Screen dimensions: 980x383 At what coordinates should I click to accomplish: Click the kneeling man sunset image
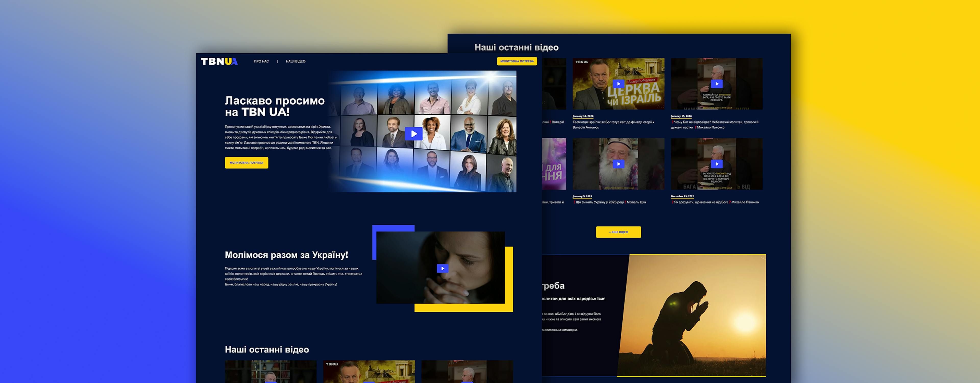coord(692,316)
